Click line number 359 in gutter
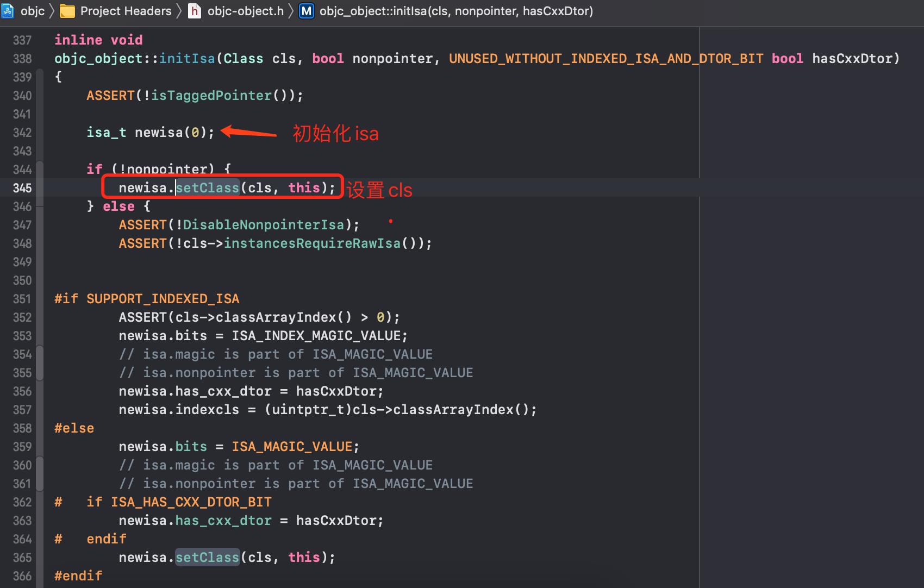This screenshot has height=588, width=924. [22, 447]
